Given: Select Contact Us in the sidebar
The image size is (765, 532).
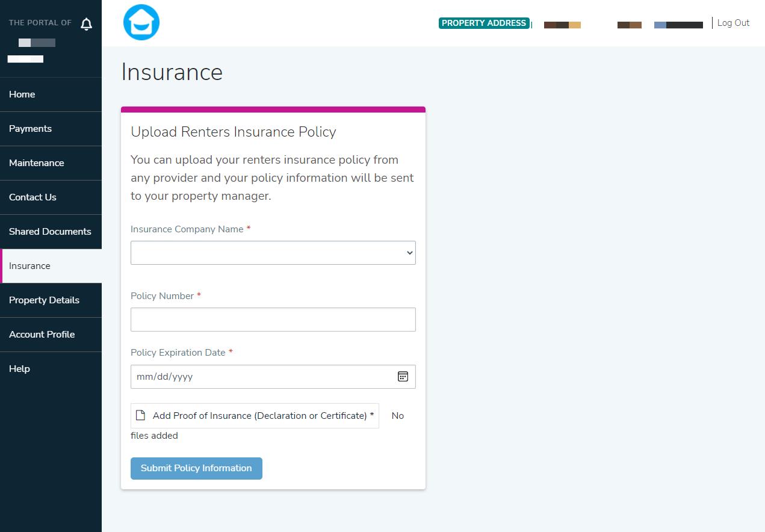Looking at the screenshot, I should (33, 197).
